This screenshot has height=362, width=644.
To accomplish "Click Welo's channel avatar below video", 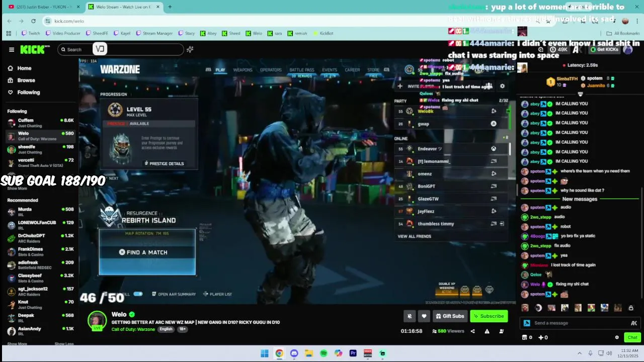I will tap(97, 321).
